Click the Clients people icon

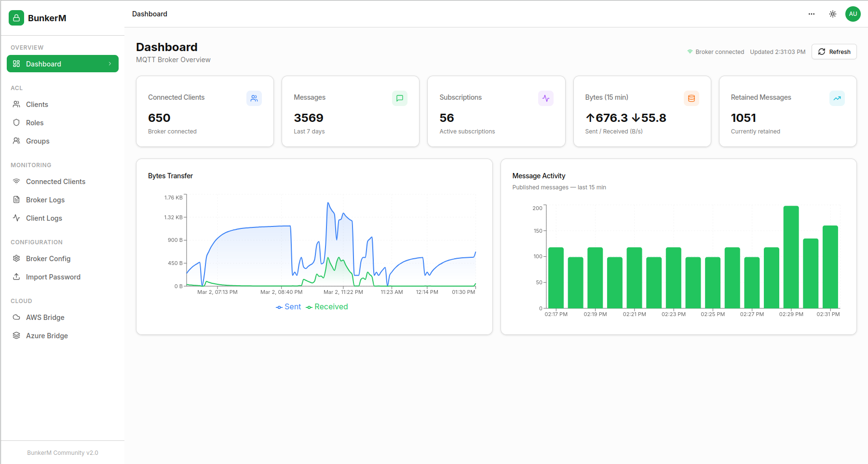(16, 104)
